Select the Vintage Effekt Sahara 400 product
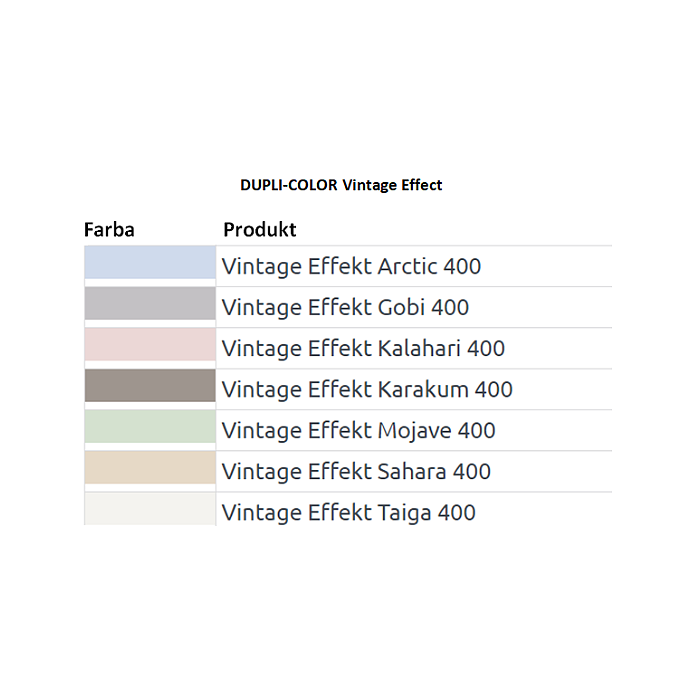The image size is (700, 700). pos(356,472)
